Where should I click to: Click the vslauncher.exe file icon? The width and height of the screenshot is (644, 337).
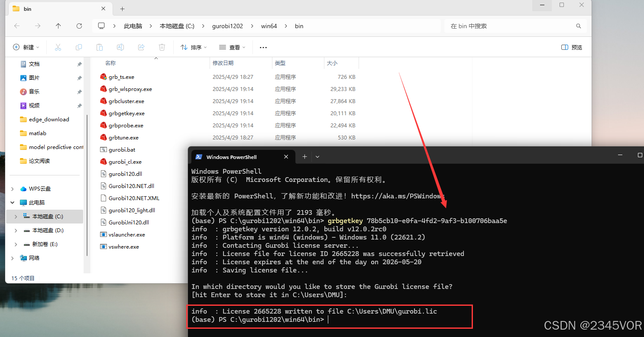[x=103, y=234]
